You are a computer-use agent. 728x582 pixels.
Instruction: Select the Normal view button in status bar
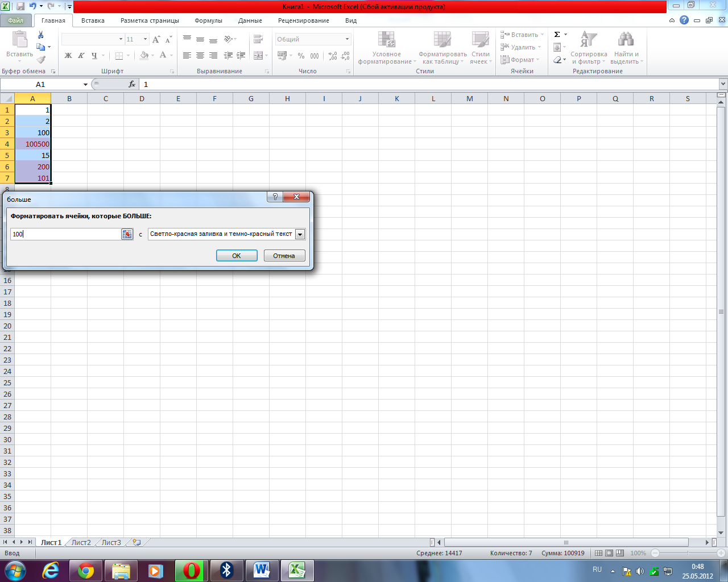point(598,553)
